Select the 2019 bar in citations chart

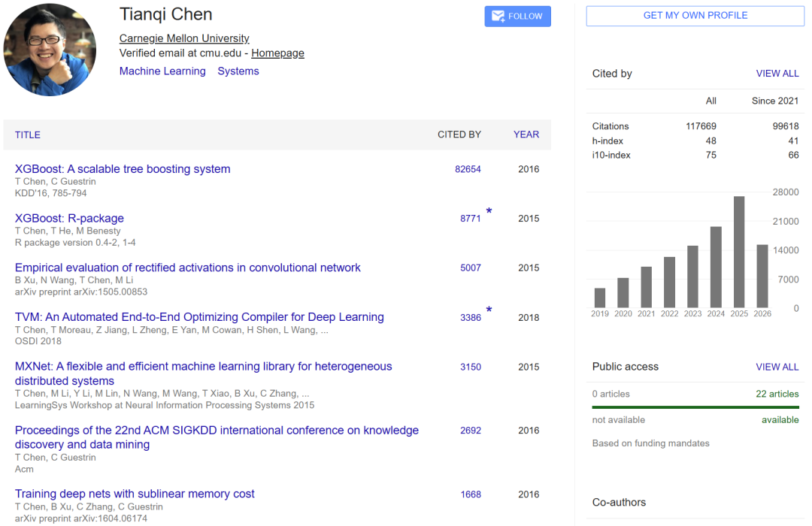click(x=600, y=298)
